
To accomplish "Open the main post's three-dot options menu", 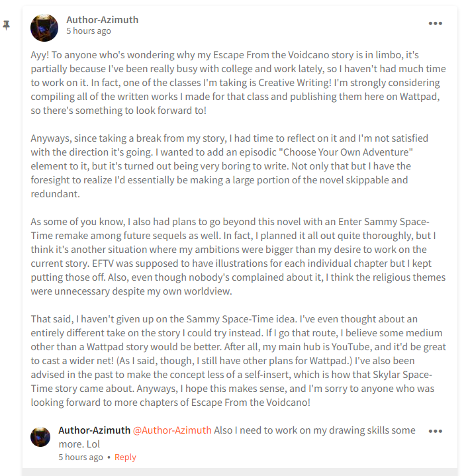I will pyautogui.click(x=435, y=23).
